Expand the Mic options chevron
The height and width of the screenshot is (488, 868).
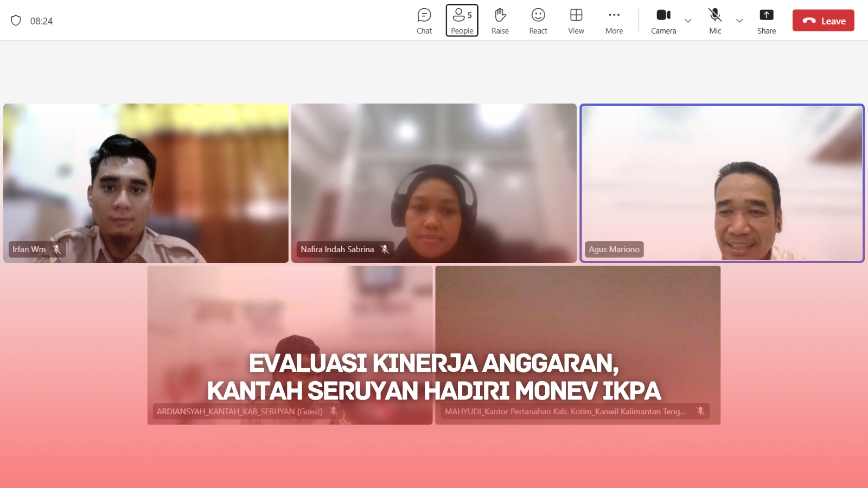pyautogui.click(x=739, y=21)
